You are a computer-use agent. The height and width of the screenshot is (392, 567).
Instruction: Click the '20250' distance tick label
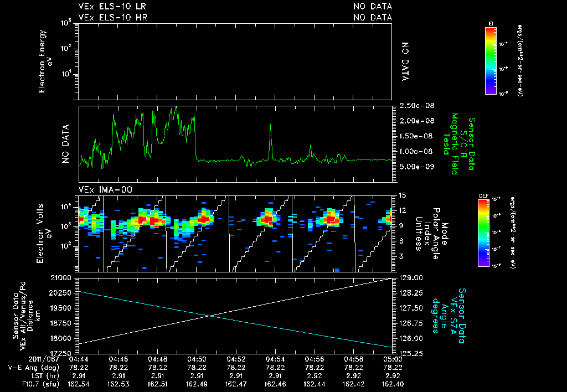[x=60, y=293]
